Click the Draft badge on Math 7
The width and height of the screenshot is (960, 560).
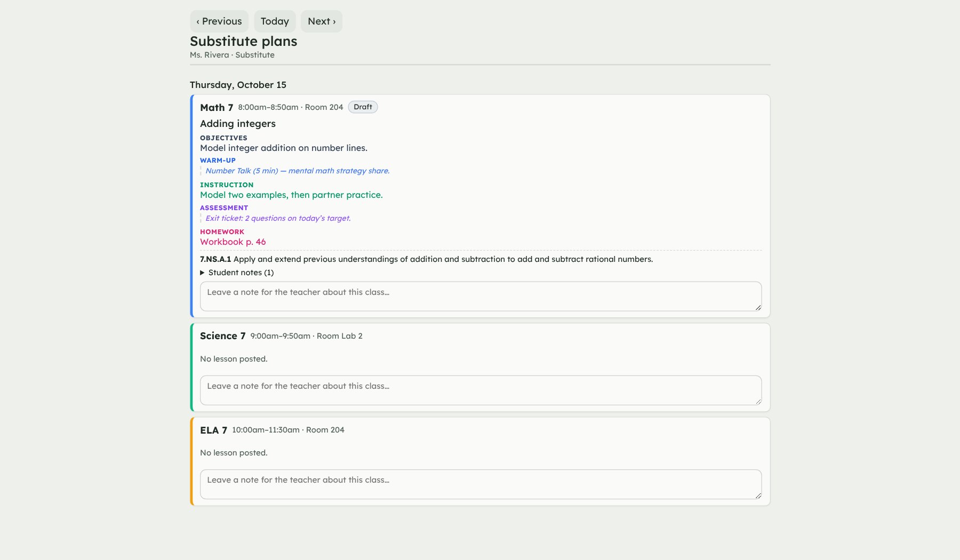click(363, 107)
